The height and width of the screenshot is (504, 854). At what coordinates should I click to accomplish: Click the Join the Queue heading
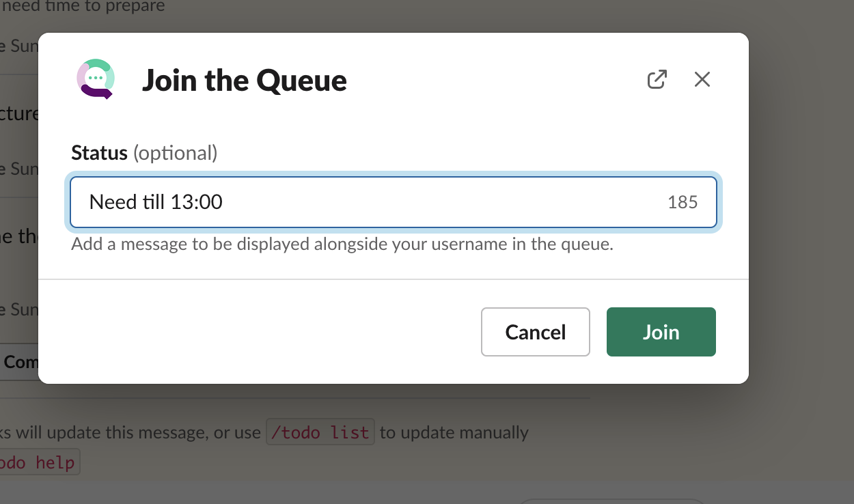245,80
